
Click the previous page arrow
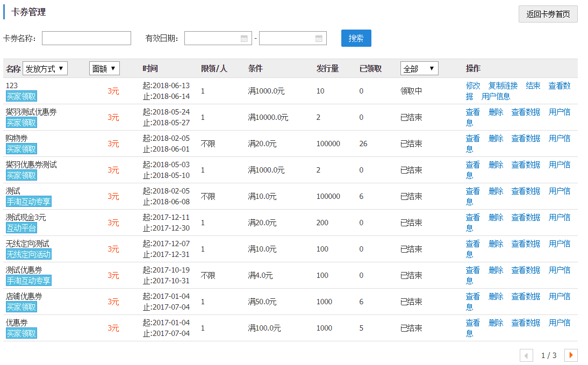[526, 355]
